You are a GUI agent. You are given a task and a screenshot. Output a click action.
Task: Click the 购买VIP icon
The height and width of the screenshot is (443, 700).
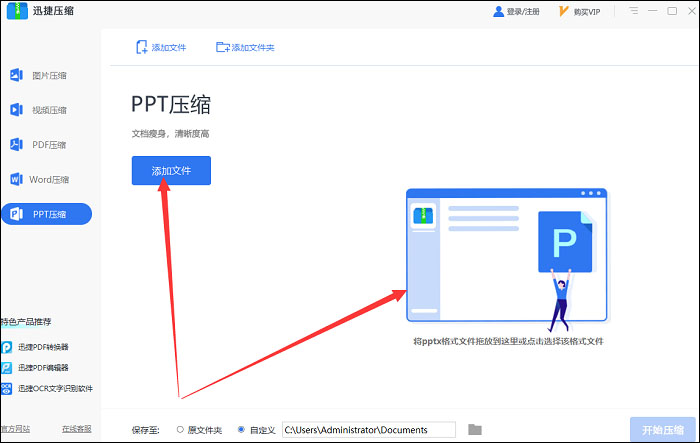click(565, 12)
